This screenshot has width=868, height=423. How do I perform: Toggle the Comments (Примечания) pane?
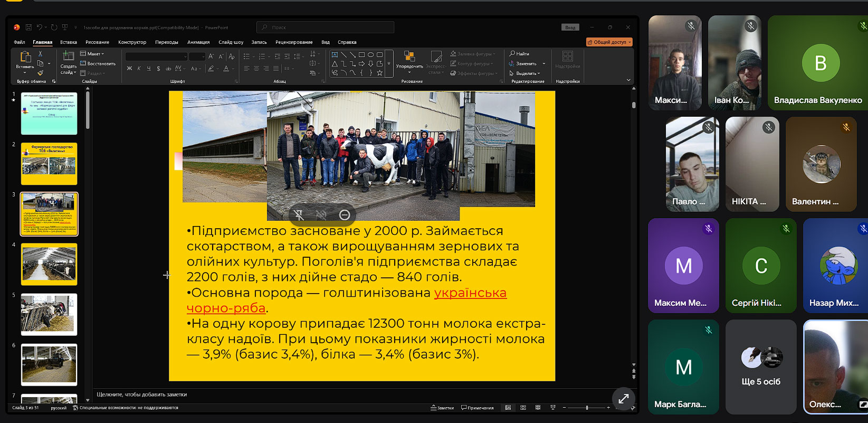tap(478, 408)
